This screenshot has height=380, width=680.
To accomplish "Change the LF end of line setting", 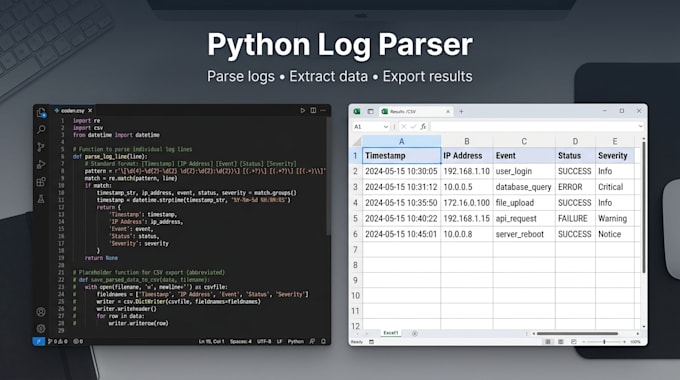I will click(x=280, y=341).
